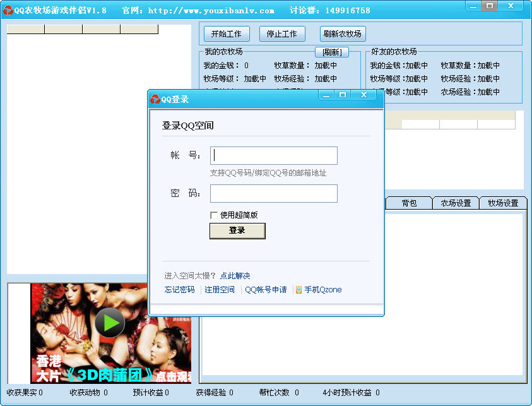The image size is (532, 406).
Task: Click the 收获果实 0 status text
Action: (x=25, y=393)
